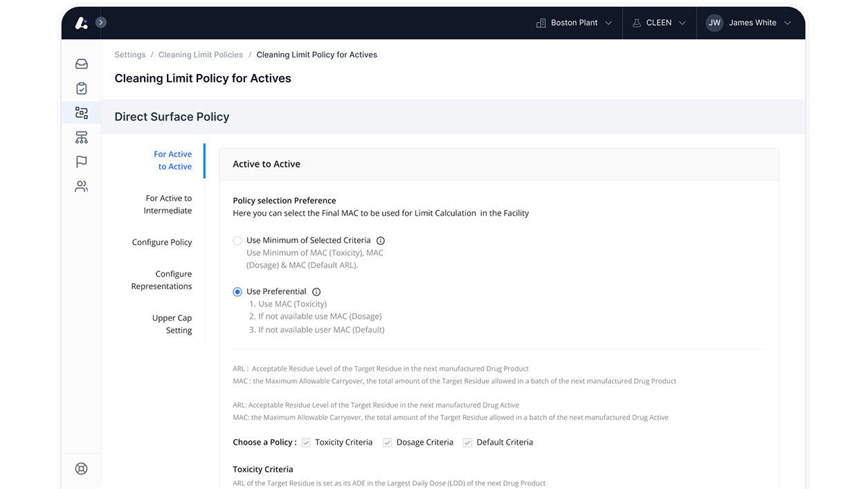868x489 pixels.
Task: Open the inbox icon in the sidebar
Action: click(x=81, y=64)
